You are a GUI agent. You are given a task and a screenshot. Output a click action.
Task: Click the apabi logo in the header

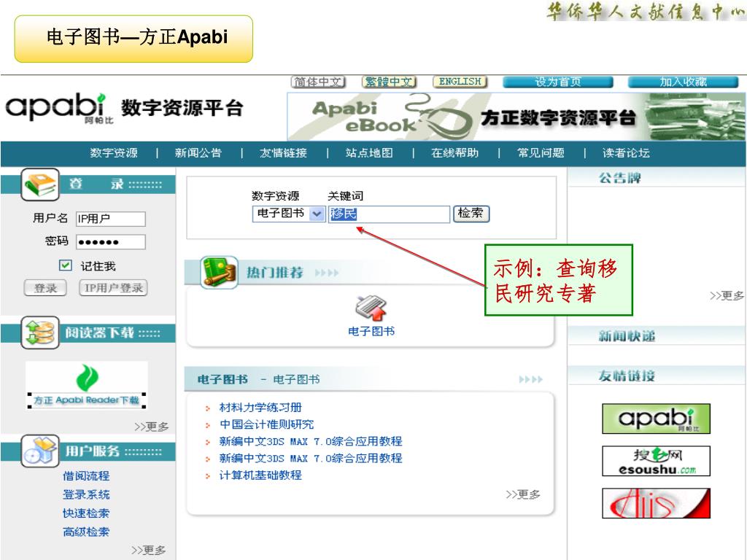[60, 108]
